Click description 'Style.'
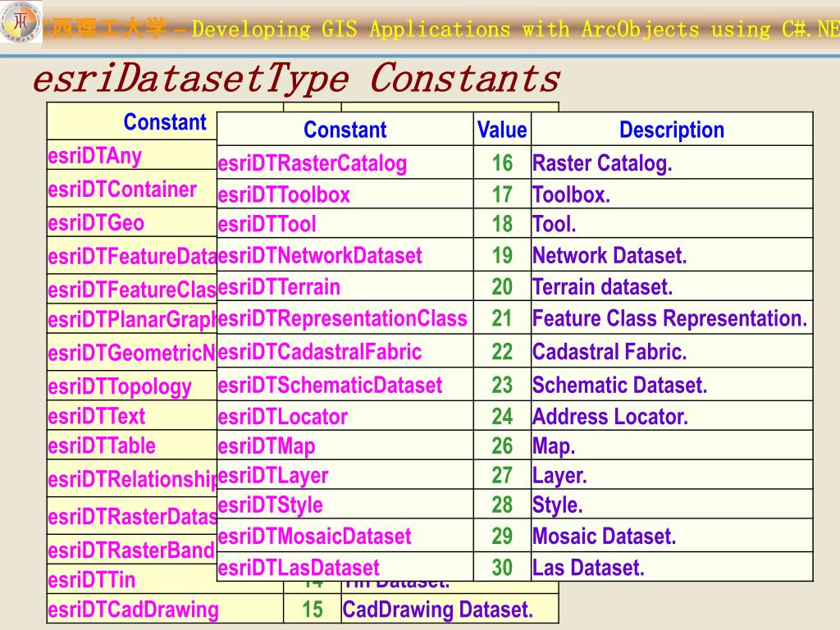840x630 pixels. [x=558, y=505]
